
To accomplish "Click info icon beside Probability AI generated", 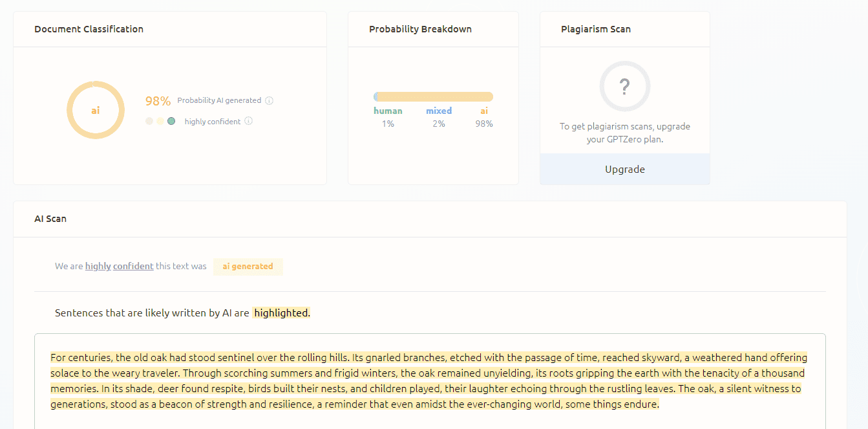I will click(270, 101).
